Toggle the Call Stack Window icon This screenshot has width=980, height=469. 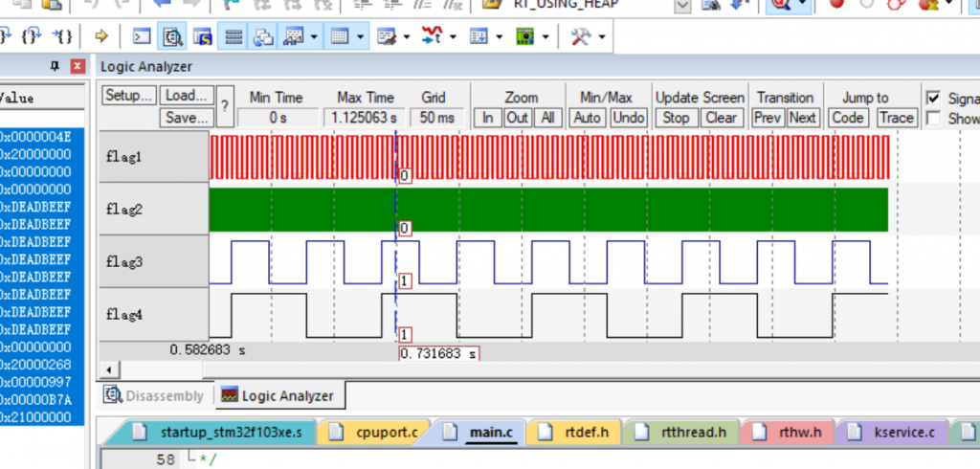(x=263, y=37)
